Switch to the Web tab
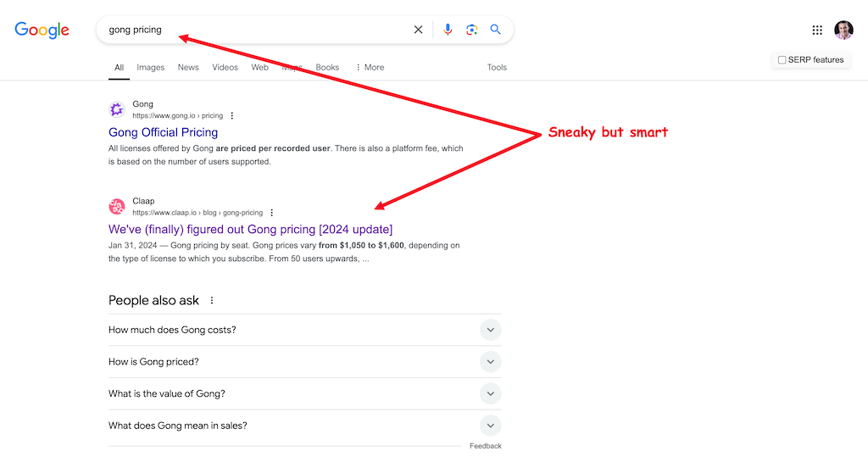 [x=259, y=68]
